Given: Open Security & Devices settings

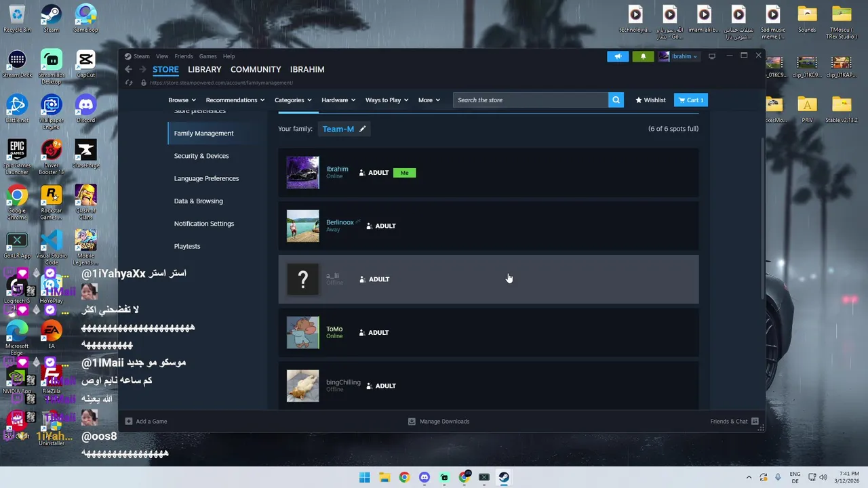Looking at the screenshot, I should (x=201, y=156).
